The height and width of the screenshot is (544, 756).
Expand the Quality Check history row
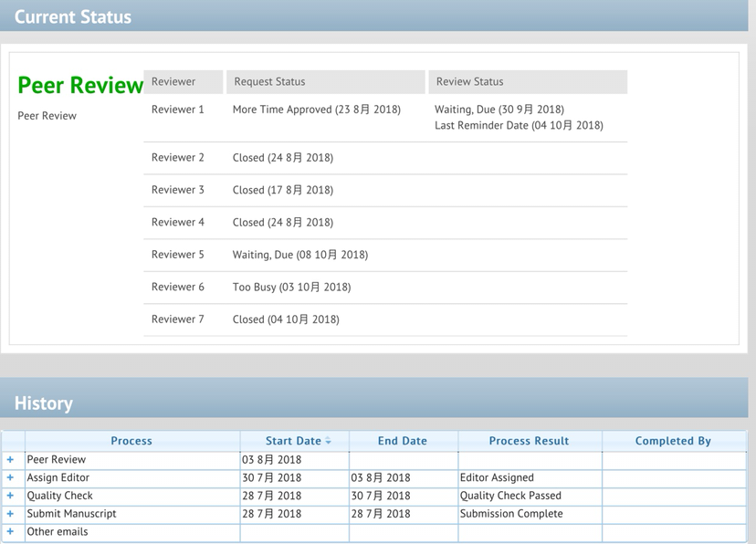[x=10, y=496]
